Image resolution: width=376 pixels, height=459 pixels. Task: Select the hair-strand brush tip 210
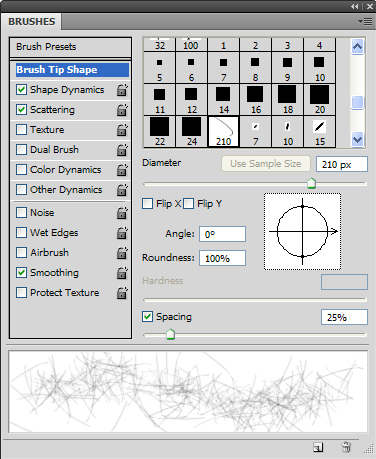point(223,132)
